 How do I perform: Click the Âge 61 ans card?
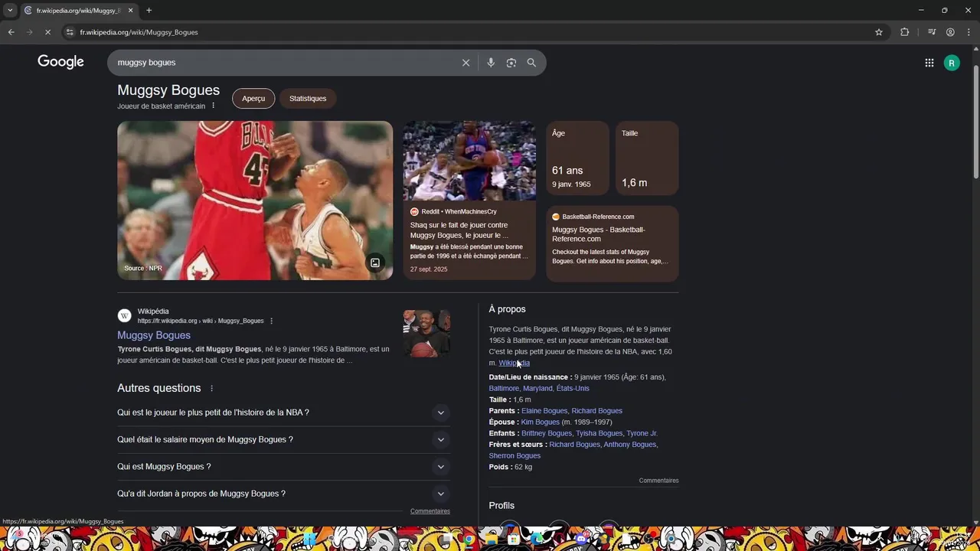click(577, 158)
